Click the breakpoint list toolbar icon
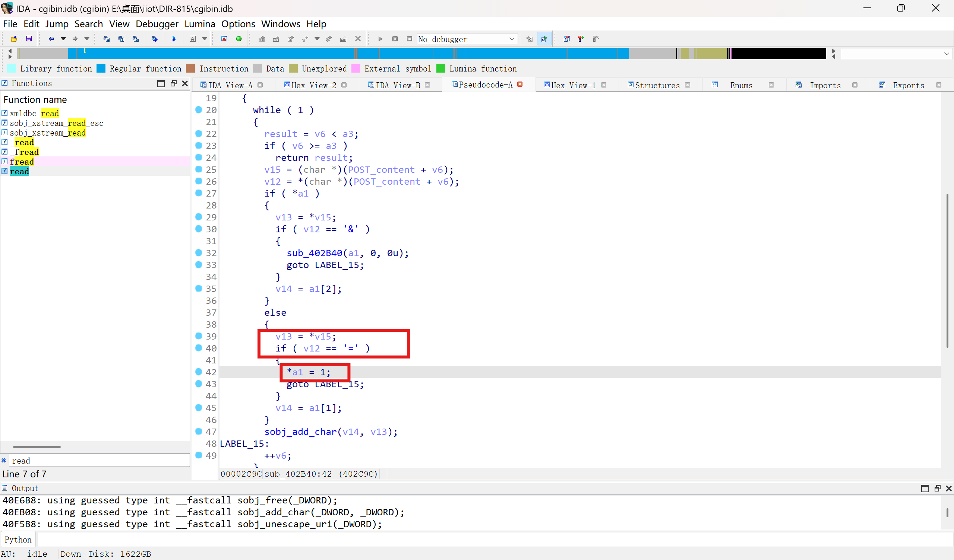This screenshot has width=954, height=560. 567,39
